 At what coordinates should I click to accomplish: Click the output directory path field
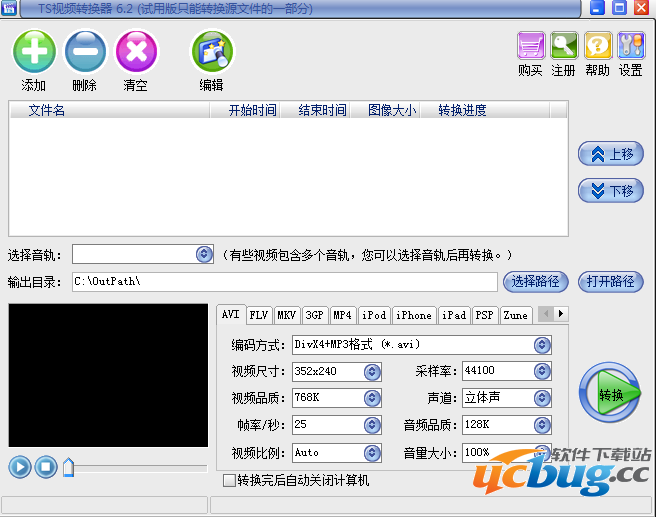pos(284,282)
